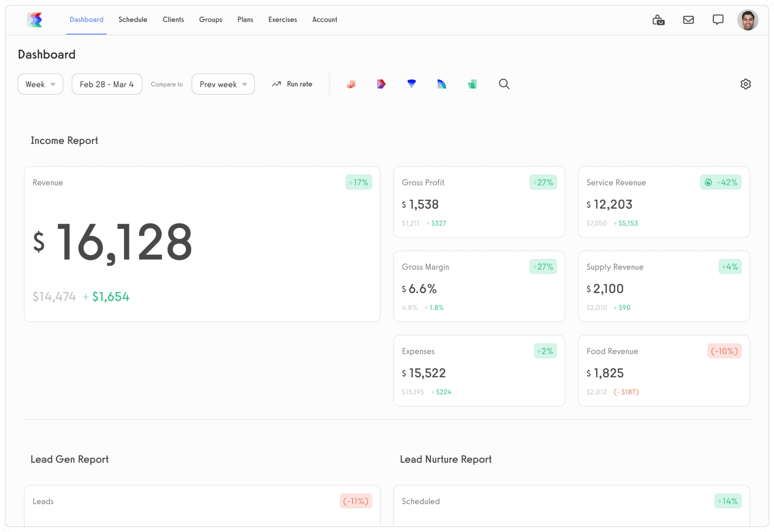
Task: Open the chat message icon
Action: tap(718, 19)
